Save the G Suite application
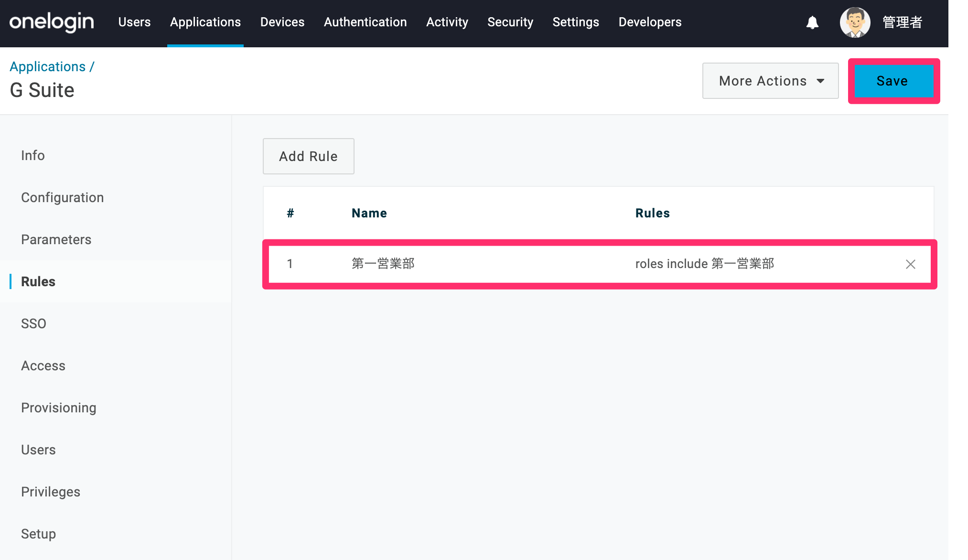968x560 pixels. [x=893, y=81]
